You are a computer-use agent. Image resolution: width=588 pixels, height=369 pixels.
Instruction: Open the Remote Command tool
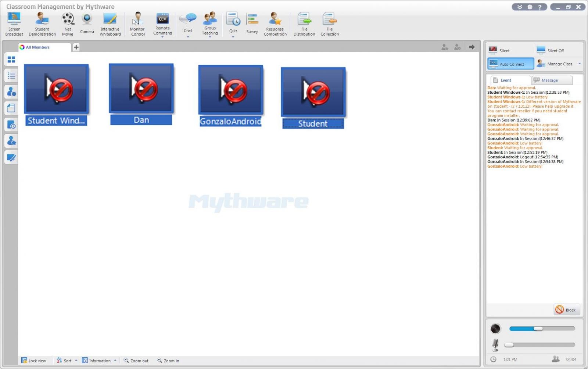click(x=162, y=22)
